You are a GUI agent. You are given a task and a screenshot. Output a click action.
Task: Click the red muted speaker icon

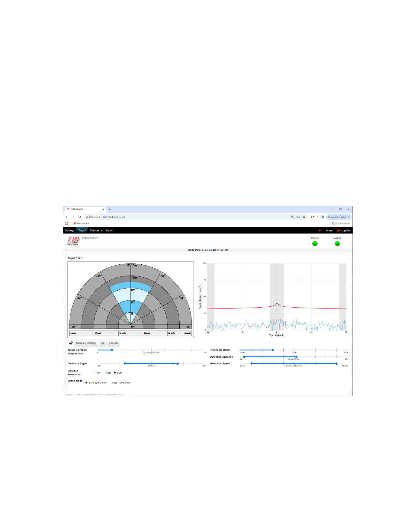pyautogui.click(x=320, y=231)
